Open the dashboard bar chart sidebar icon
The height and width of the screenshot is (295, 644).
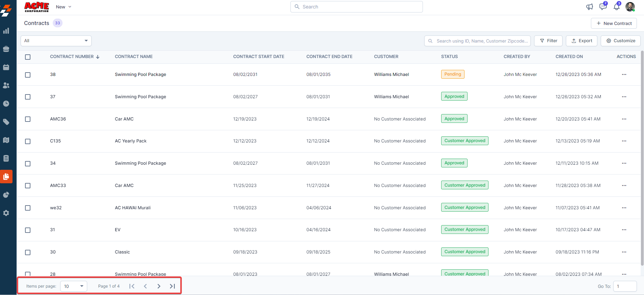[6, 31]
